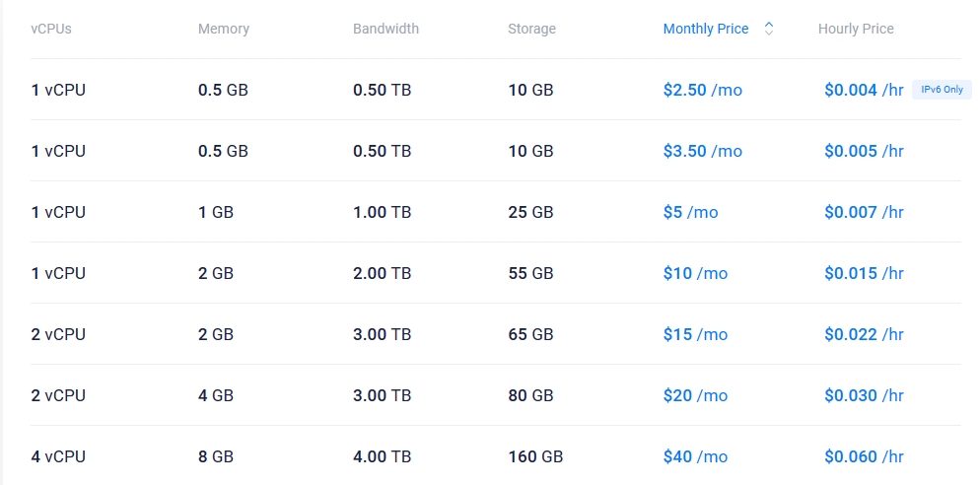Click the Storage column header
The height and width of the screenshot is (485, 980).
[x=531, y=29]
